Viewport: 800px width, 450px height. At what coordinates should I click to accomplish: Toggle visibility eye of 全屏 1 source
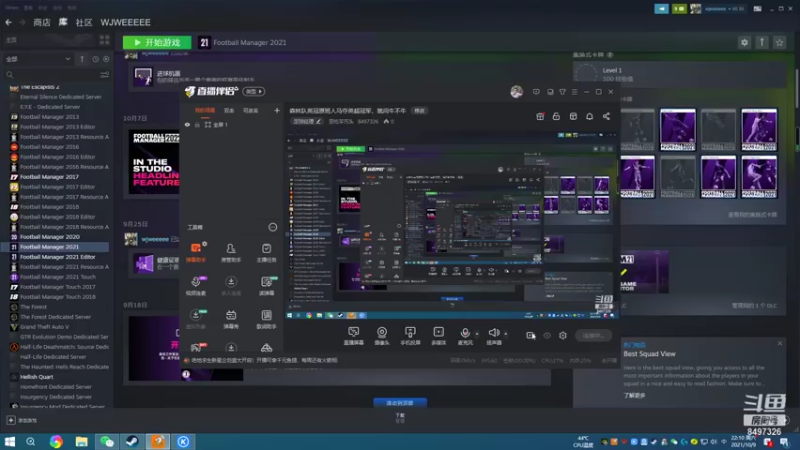pos(187,124)
